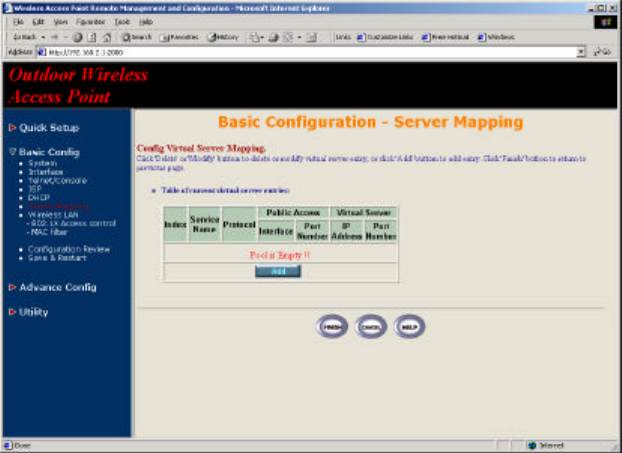Screen dimensions: 622x453
Task: Select the Server Mapping sidebar item
Action: [58, 206]
